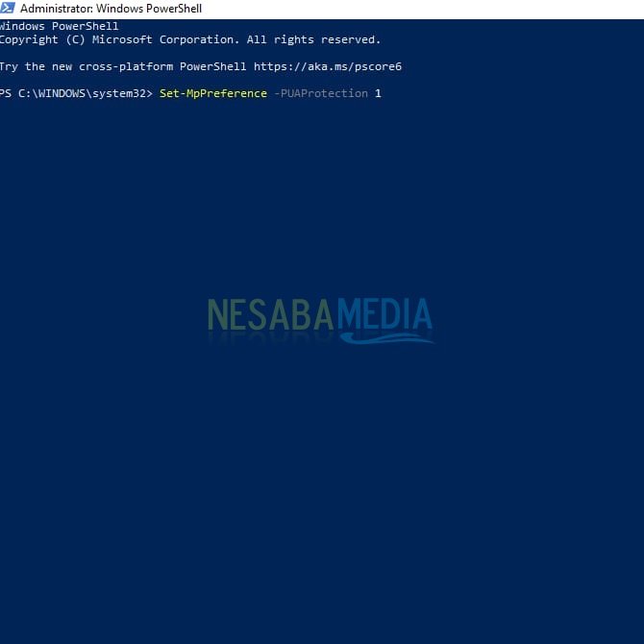Click the 'Set-MpPreference' command text
This screenshot has height=644, width=644.
pos(213,93)
